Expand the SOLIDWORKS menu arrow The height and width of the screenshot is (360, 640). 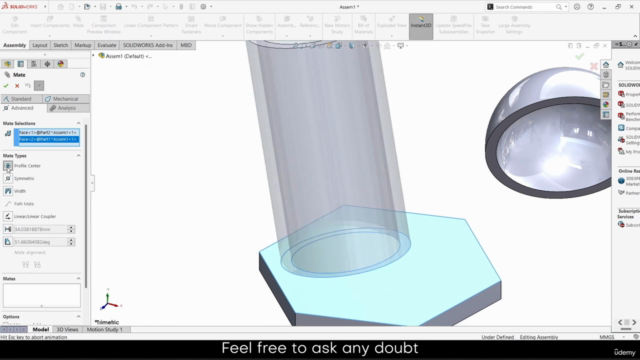45,7
